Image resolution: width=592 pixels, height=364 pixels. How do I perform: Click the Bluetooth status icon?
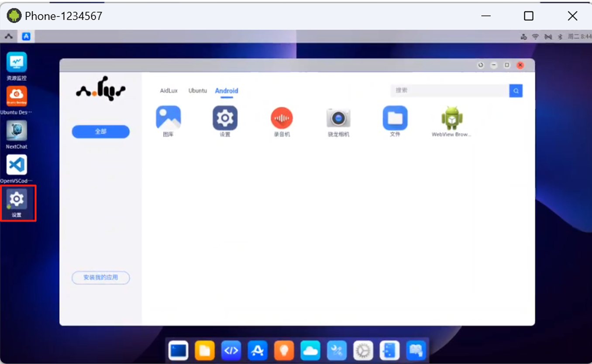(x=560, y=37)
